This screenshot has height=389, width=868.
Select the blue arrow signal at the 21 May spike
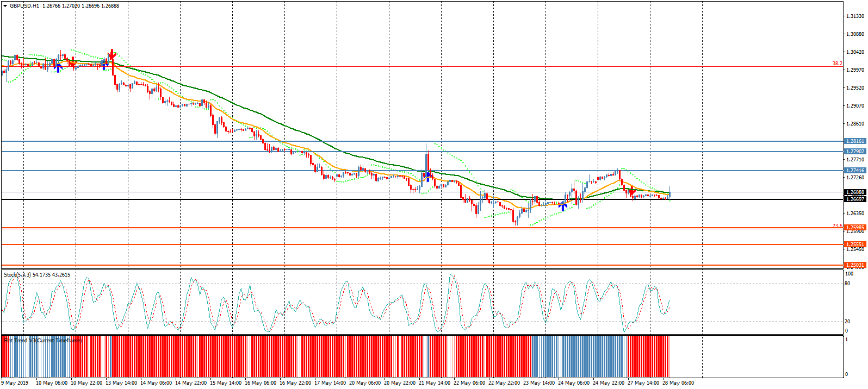coord(429,177)
